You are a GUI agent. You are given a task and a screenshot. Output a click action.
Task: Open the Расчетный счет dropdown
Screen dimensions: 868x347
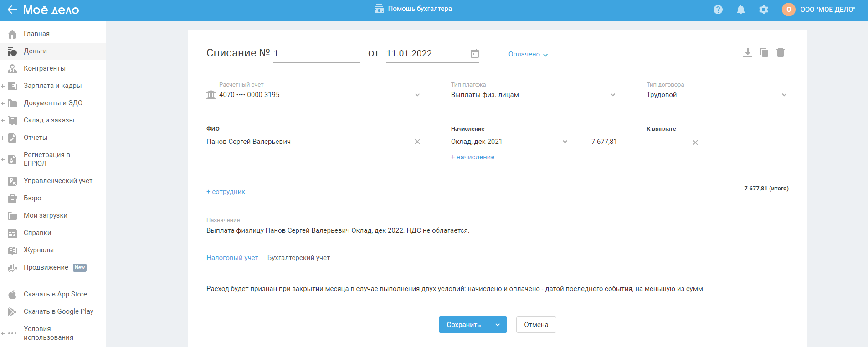[417, 95]
